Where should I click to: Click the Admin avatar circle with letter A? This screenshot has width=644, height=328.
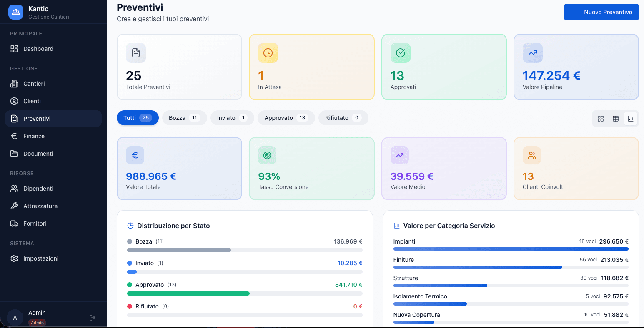(15, 318)
